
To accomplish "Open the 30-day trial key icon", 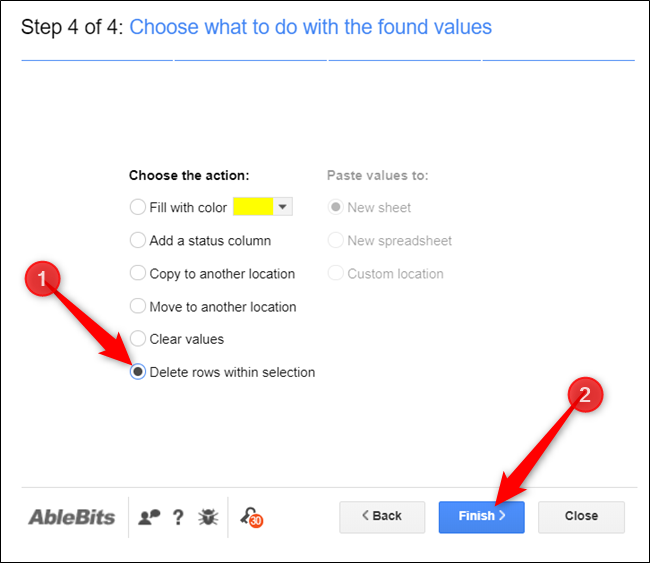I will click(251, 517).
